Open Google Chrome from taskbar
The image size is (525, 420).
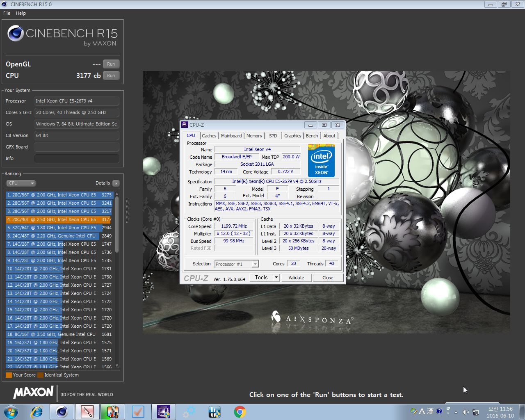pos(240,412)
